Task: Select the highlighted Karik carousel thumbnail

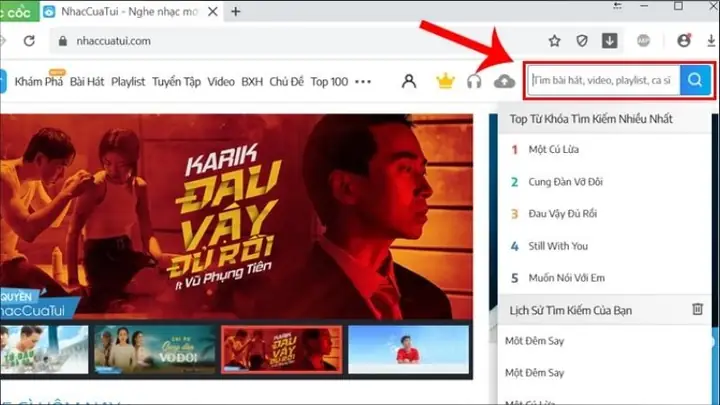Action: coord(281,349)
